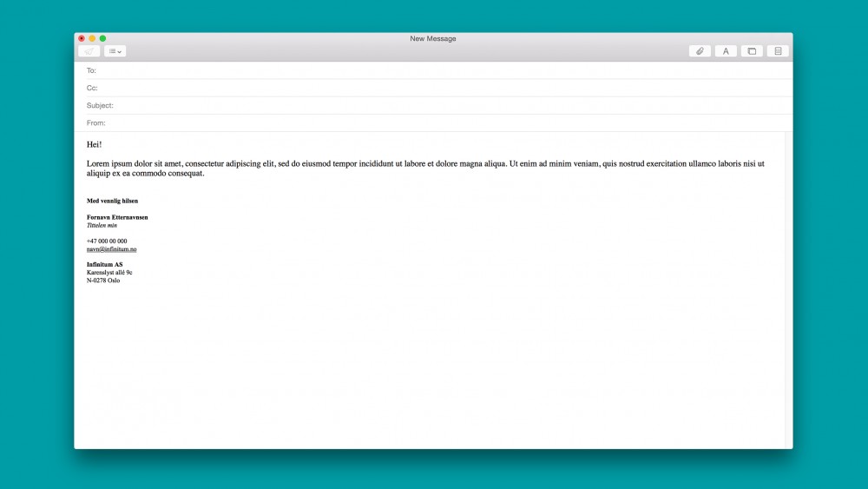Show the format bar with A icon

(x=726, y=51)
